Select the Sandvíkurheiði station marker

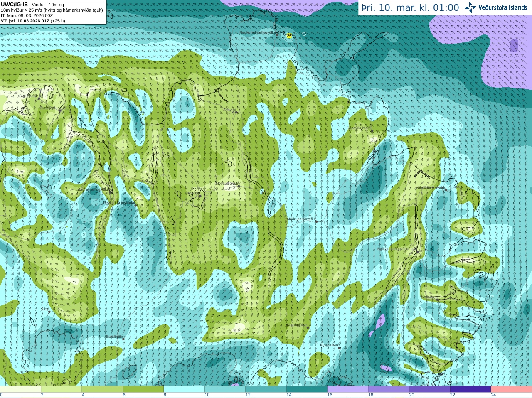pyautogui.click(x=372, y=131)
